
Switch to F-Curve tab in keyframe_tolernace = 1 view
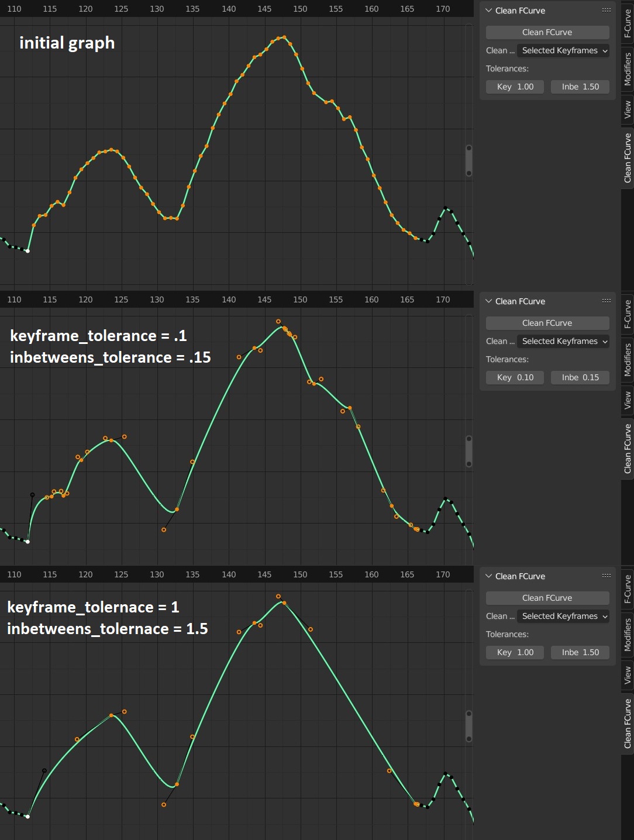(x=628, y=588)
